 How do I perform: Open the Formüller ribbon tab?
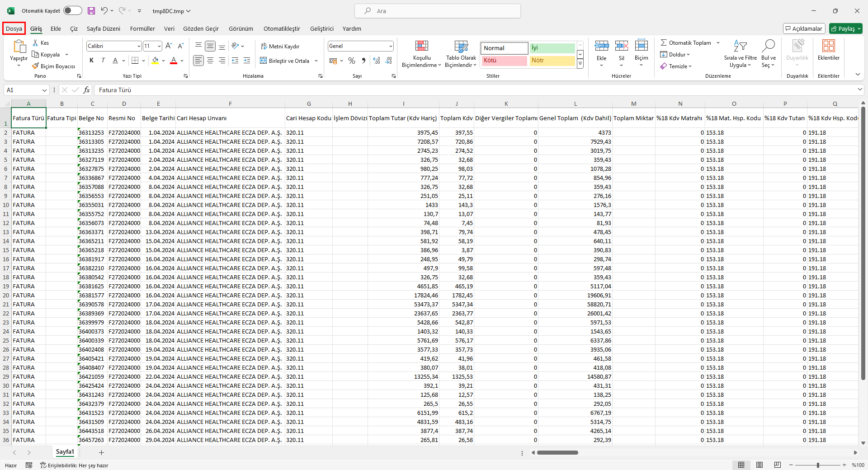142,28
